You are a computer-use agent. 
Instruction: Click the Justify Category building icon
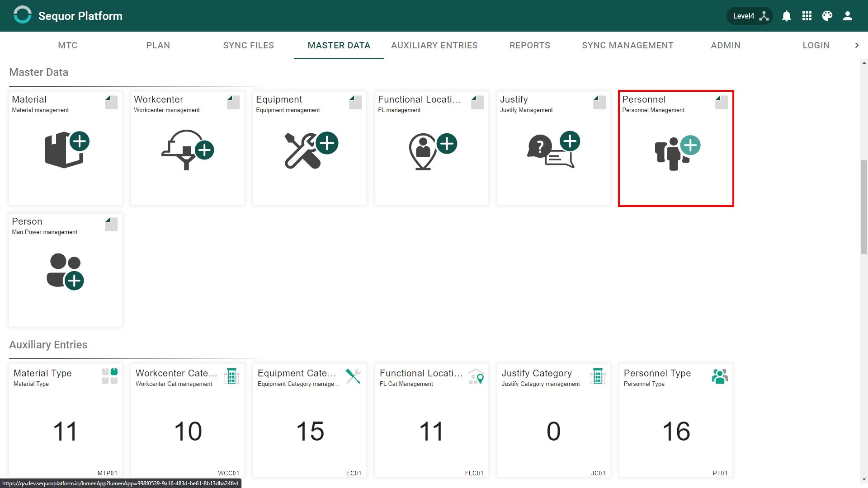coord(598,376)
